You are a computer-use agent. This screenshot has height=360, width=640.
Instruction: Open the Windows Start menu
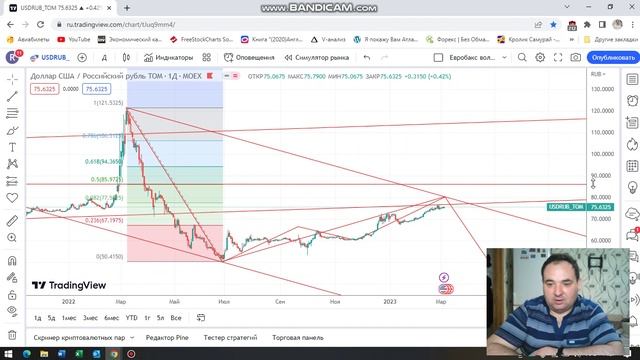[x=8, y=353]
